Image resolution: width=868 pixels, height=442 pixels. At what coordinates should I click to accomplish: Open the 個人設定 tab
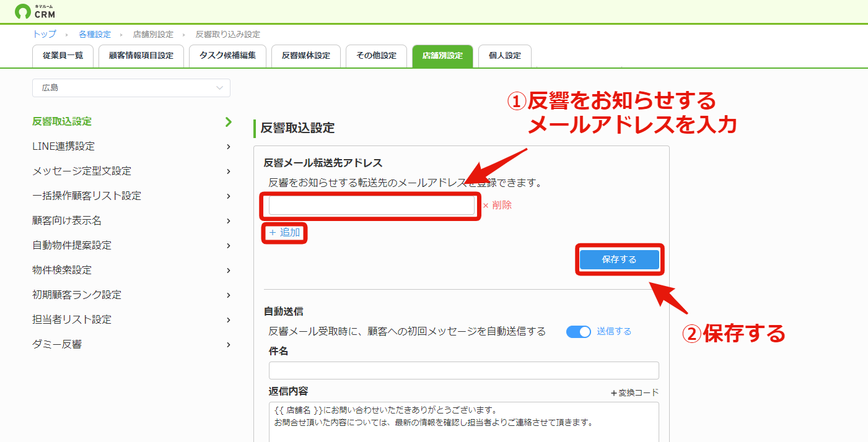(x=505, y=56)
